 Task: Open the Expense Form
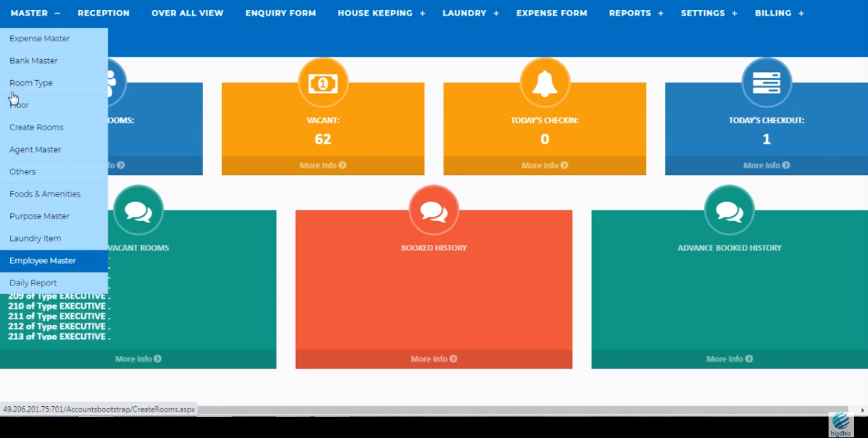552,13
